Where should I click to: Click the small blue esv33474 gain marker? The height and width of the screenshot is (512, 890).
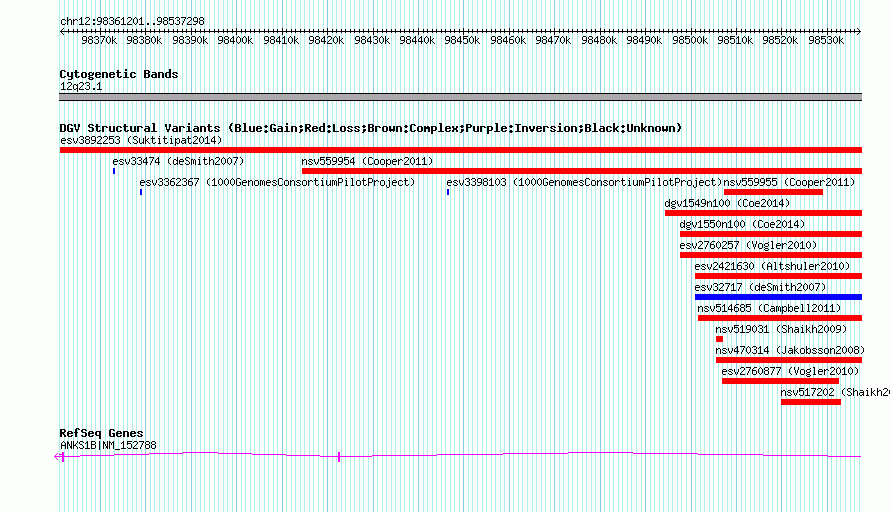coord(114,171)
